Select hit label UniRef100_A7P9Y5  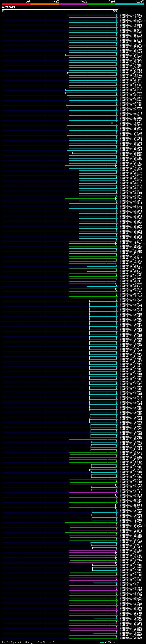click(131, 299)
